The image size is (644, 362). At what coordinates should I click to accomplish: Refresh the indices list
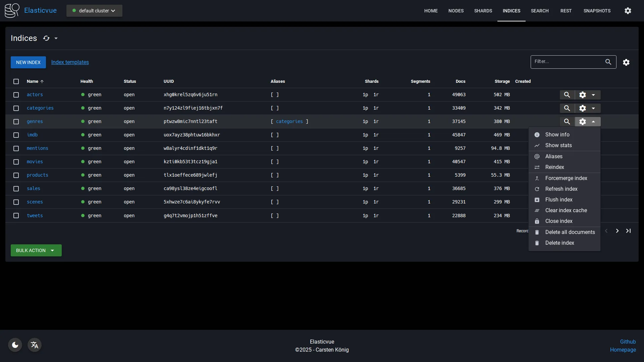pyautogui.click(x=46, y=38)
